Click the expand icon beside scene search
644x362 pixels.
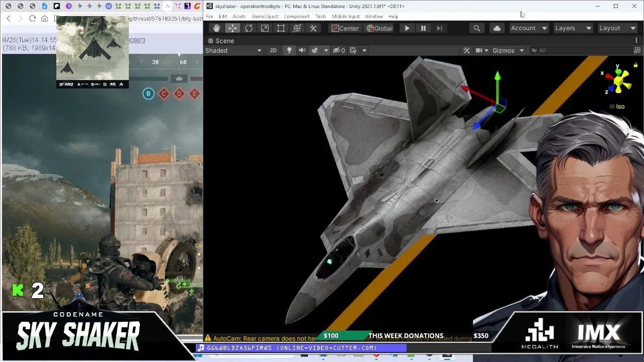point(637,50)
